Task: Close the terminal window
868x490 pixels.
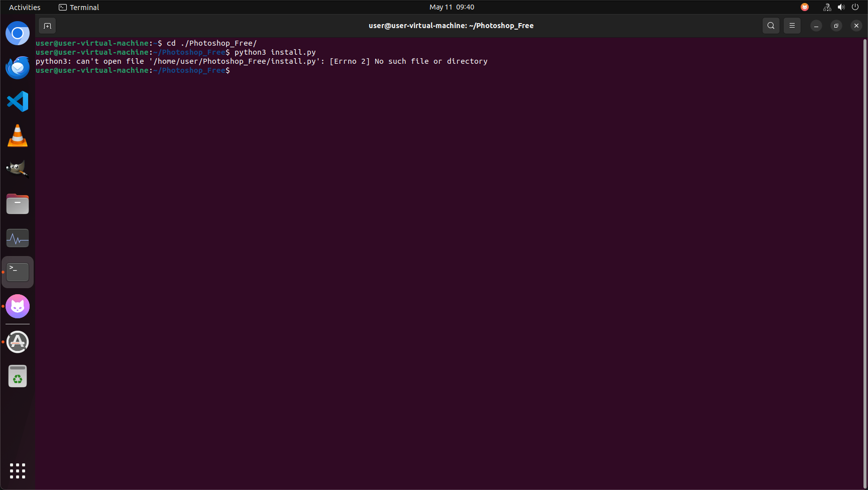Action: click(x=856, y=26)
